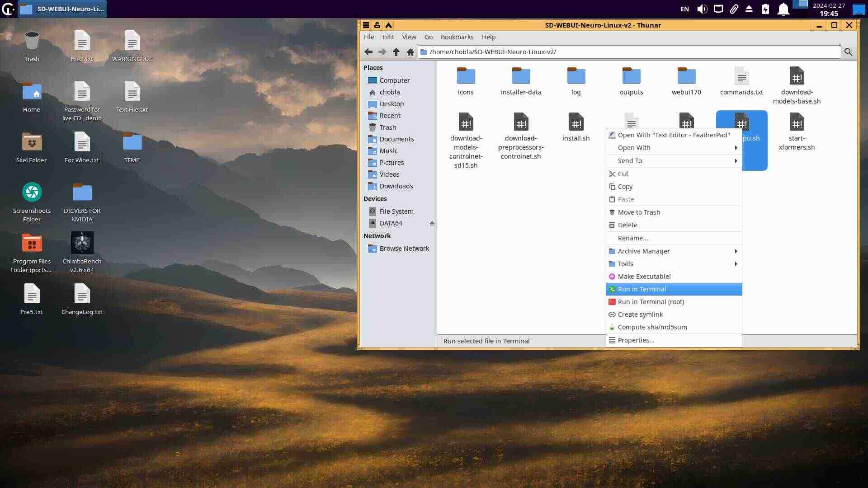Viewport: 868px width, 488px height.
Task: Eject the DATA64 device
Action: (x=432, y=223)
